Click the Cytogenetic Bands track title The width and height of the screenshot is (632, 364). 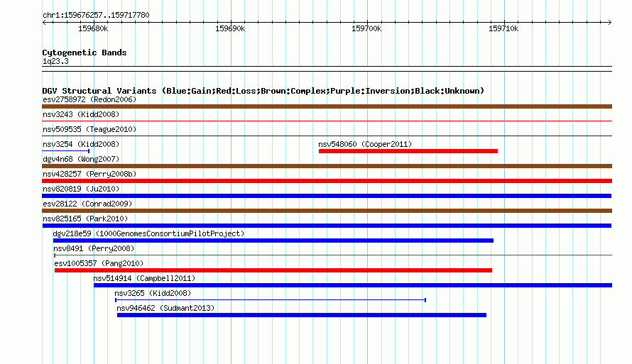pos(85,53)
